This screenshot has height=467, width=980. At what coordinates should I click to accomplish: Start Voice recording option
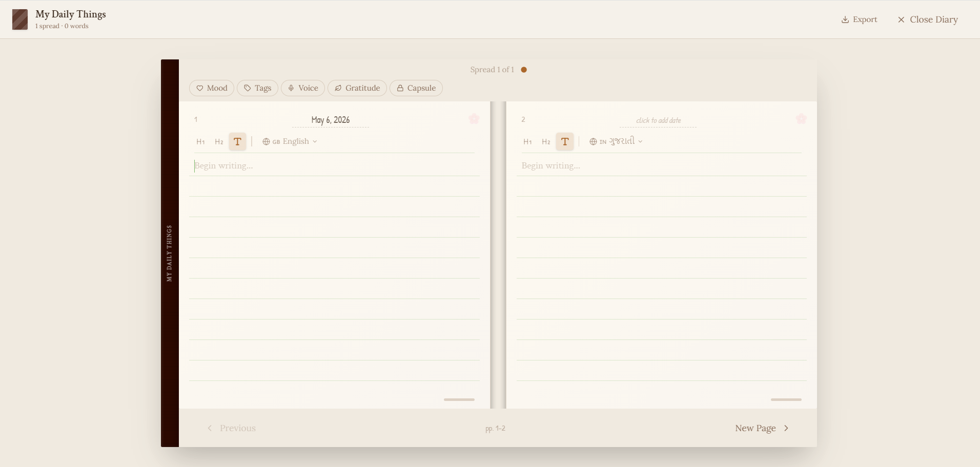(x=303, y=88)
